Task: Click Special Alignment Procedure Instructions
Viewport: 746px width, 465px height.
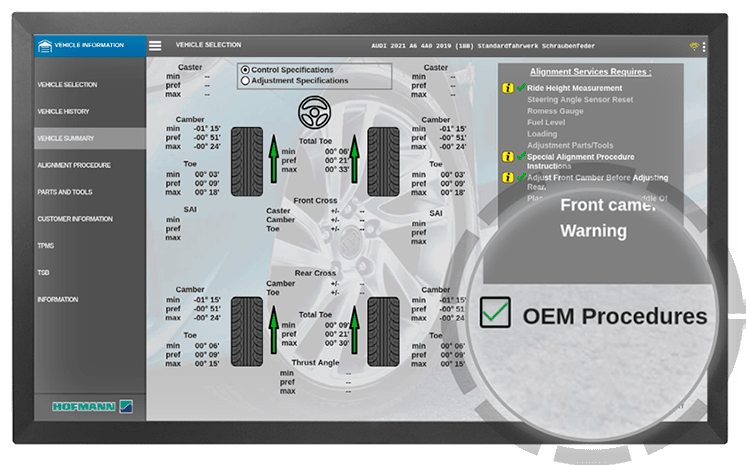Action: 580,161
